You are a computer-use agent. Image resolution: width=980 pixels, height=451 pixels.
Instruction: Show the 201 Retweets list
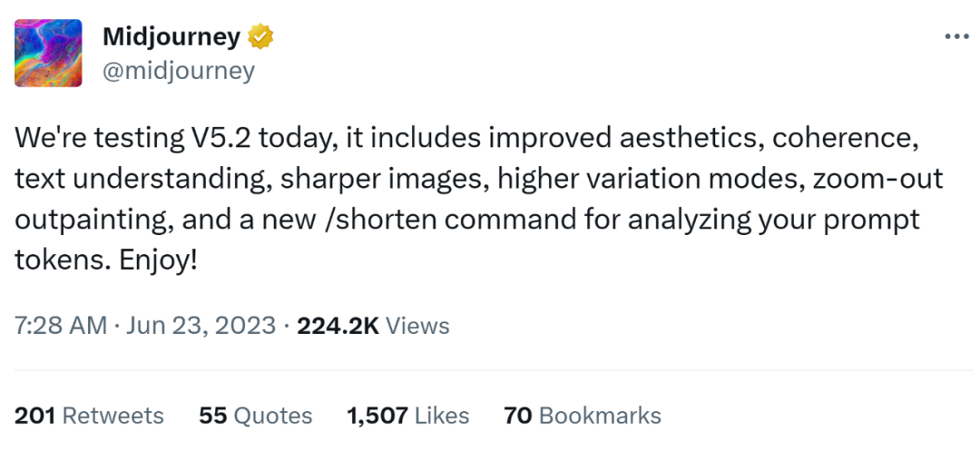[89, 416]
